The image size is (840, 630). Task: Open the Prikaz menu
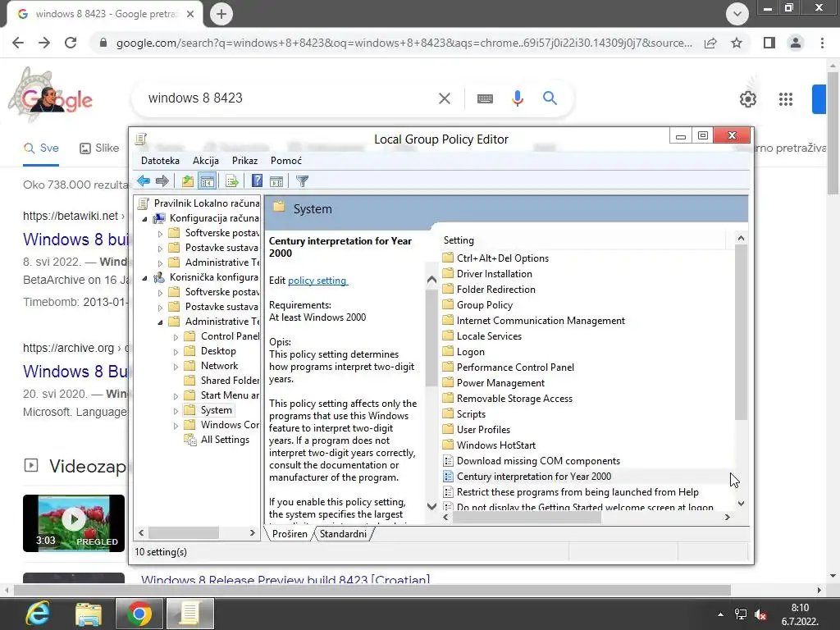click(x=244, y=161)
